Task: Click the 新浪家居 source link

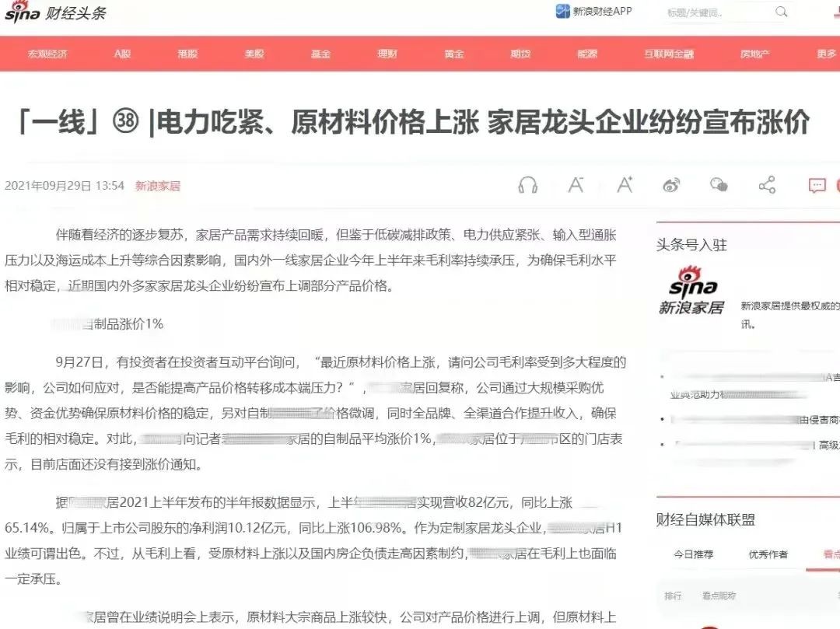Action: (157, 186)
